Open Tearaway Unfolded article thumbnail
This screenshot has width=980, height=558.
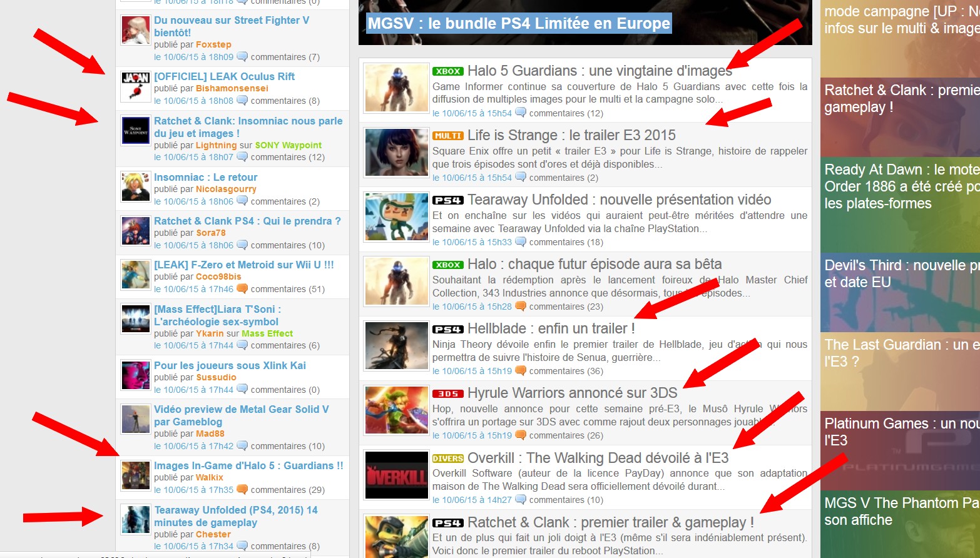point(397,216)
